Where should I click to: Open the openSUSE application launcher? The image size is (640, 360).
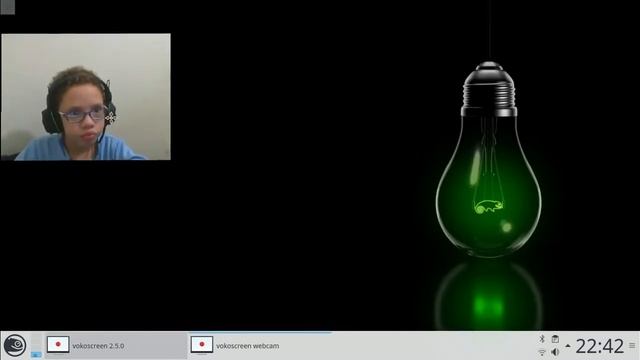tap(15, 345)
